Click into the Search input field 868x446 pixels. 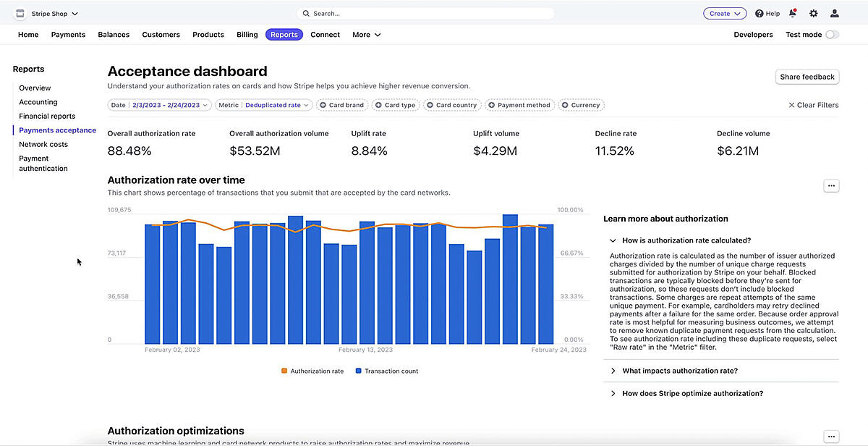click(x=427, y=14)
